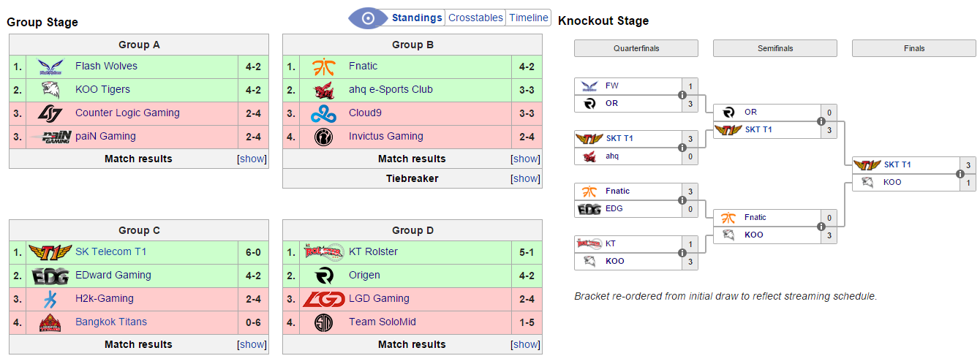Image resolution: width=980 pixels, height=364 pixels.
Task: Select the Standings view
Action: click(x=417, y=18)
